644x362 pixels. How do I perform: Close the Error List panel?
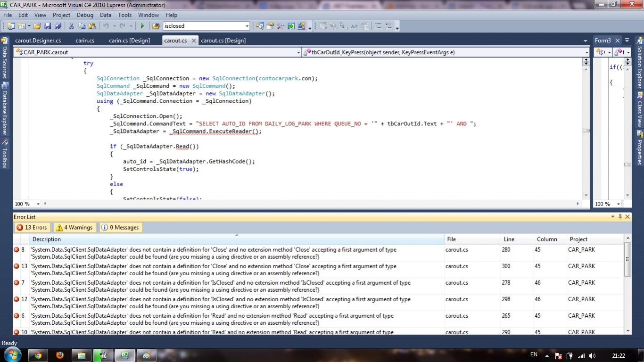(x=627, y=217)
